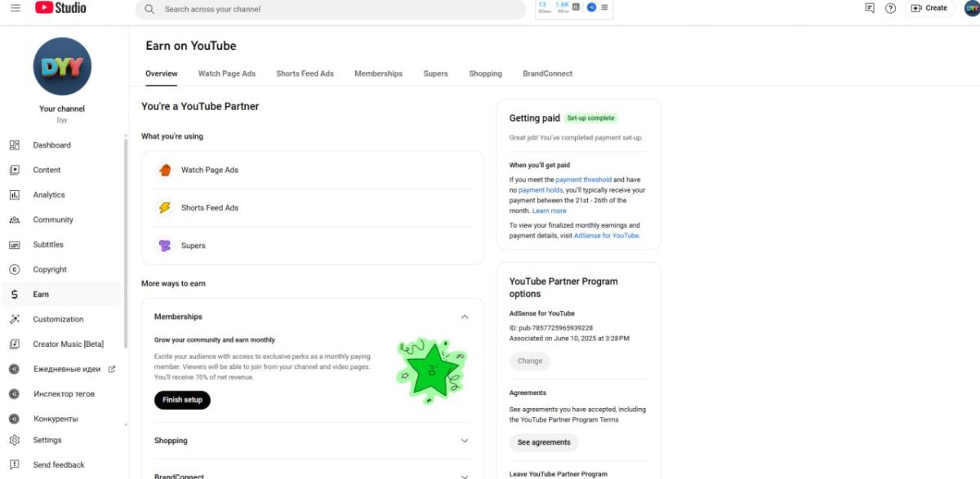The width and height of the screenshot is (980, 479).
Task: Click the Learn more link
Action: 549,211
